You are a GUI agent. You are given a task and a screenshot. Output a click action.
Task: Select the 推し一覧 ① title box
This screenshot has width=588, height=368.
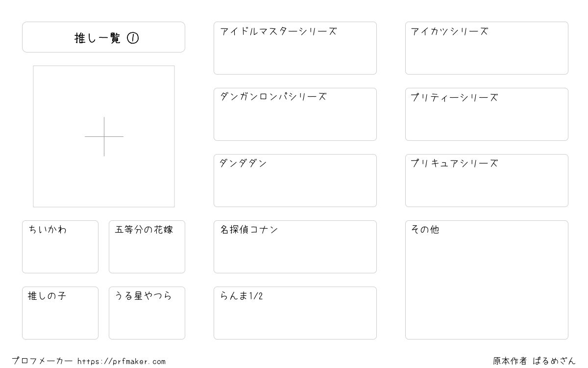(103, 37)
